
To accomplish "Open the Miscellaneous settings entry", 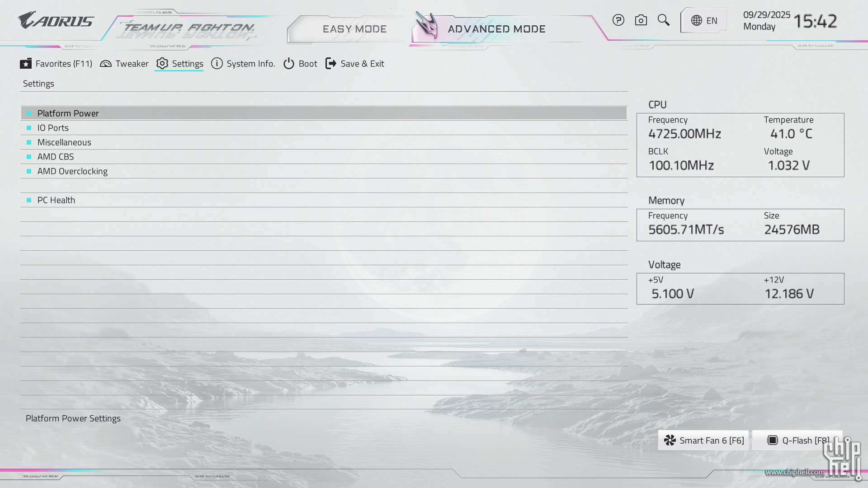I will pyautogui.click(x=64, y=142).
